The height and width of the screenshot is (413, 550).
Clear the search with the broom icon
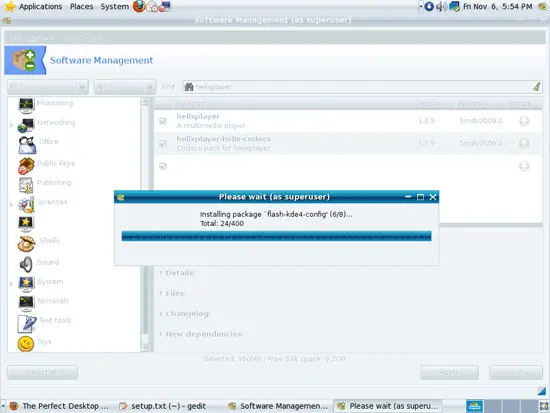tap(536, 86)
